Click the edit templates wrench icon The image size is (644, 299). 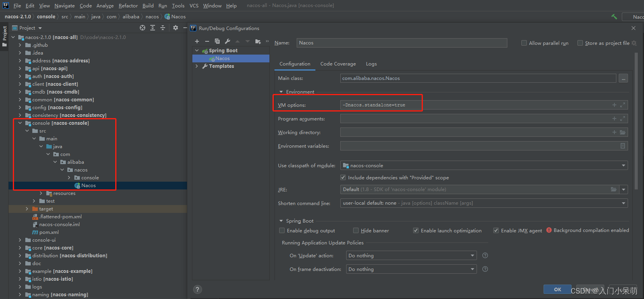click(x=228, y=41)
